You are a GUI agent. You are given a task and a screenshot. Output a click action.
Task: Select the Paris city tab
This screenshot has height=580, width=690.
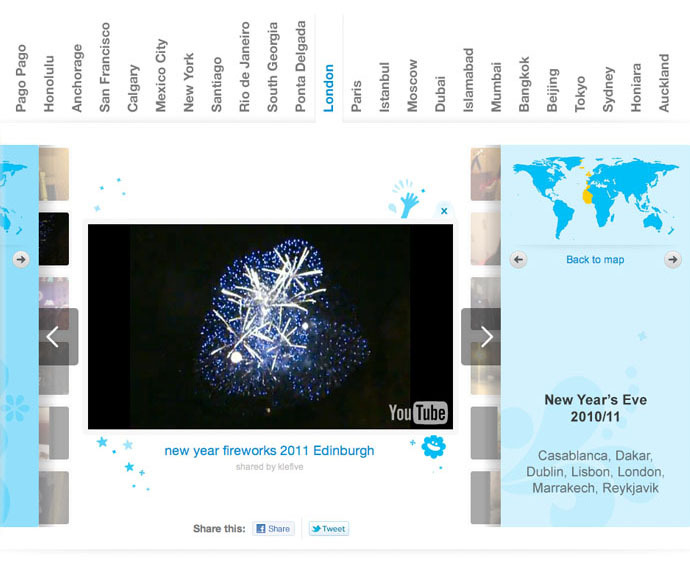point(356,96)
